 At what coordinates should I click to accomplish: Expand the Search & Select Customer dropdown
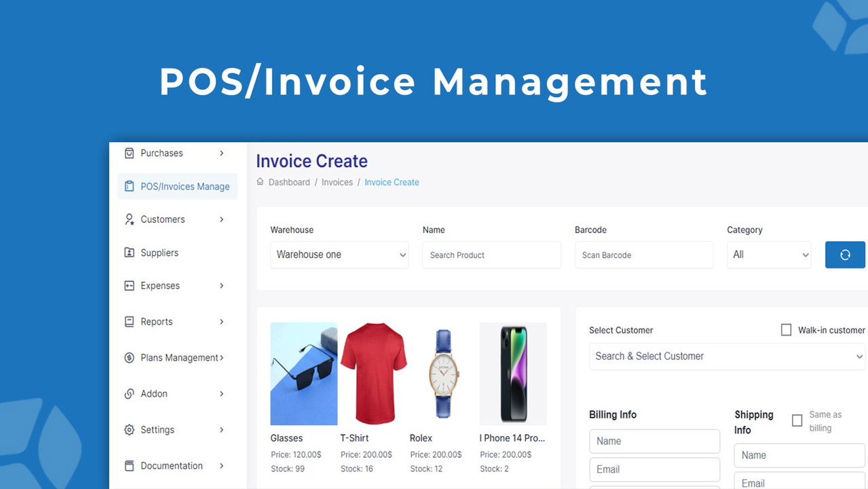point(727,357)
